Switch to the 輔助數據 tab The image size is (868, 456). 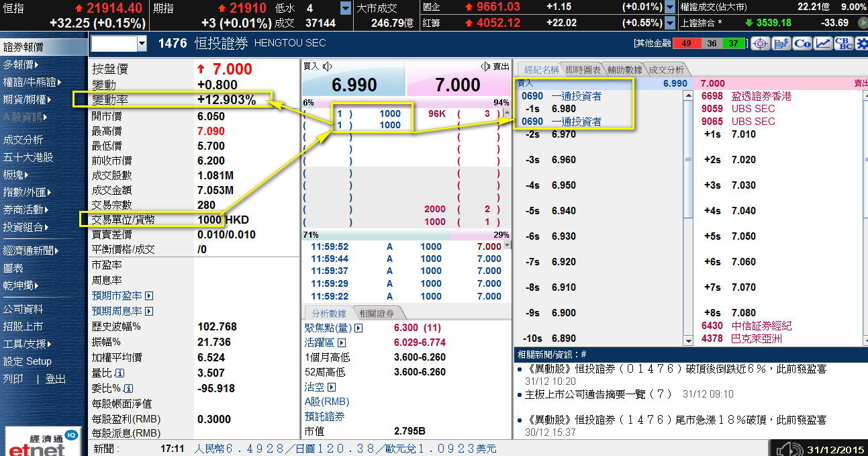tap(624, 69)
